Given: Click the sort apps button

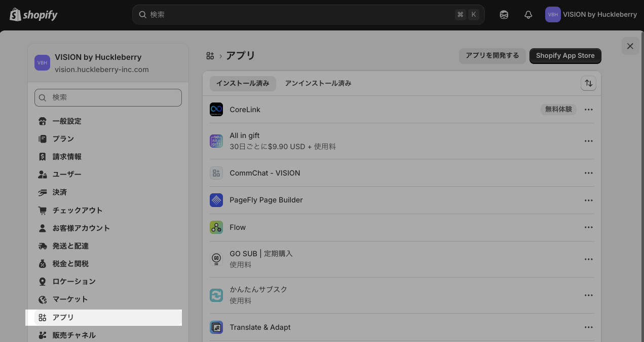Looking at the screenshot, I should pos(588,83).
